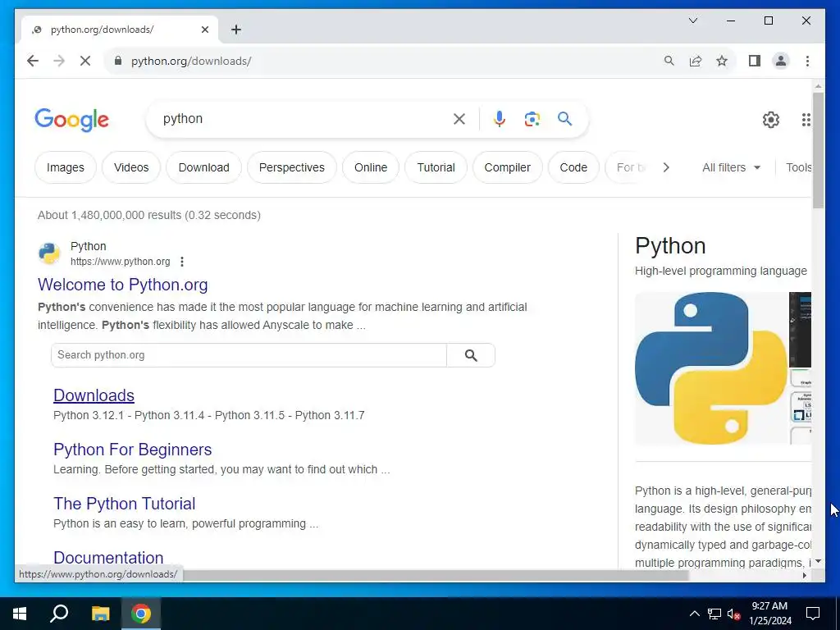Go back using browser back arrow
Image resolution: width=840 pixels, height=630 pixels.
tap(33, 61)
